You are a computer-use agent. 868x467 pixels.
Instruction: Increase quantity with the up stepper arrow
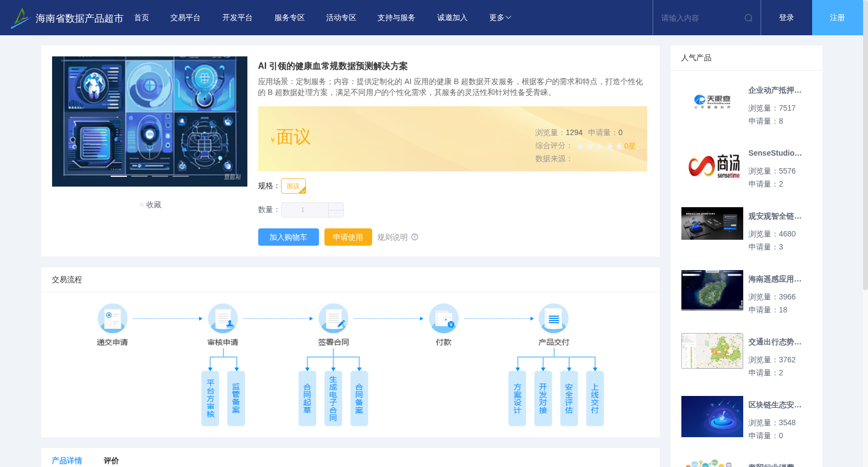[x=336, y=206]
